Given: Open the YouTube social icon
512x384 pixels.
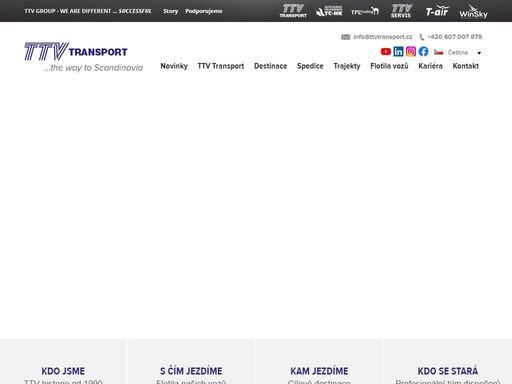Looking at the screenshot, I should click(386, 52).
